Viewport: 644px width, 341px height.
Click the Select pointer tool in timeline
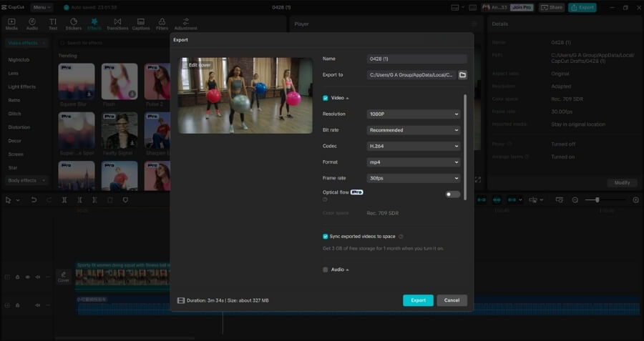8,200
